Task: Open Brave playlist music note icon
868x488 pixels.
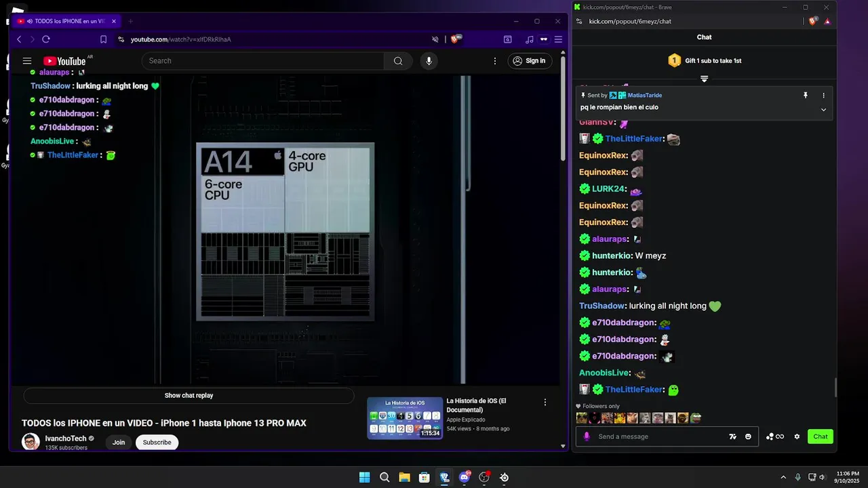Action: coord(529,39)
